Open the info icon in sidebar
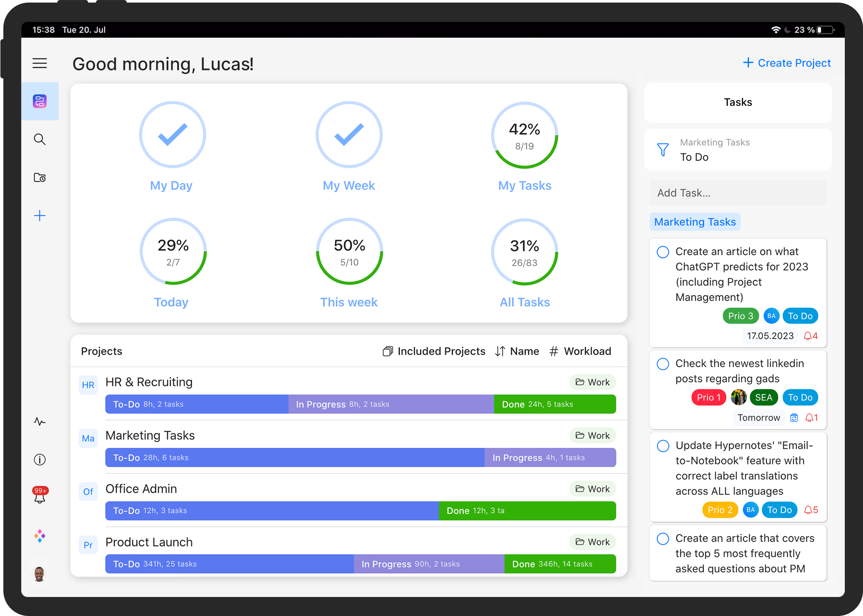The height and width of the screenshot is (616, 863). tap(40, 460)
